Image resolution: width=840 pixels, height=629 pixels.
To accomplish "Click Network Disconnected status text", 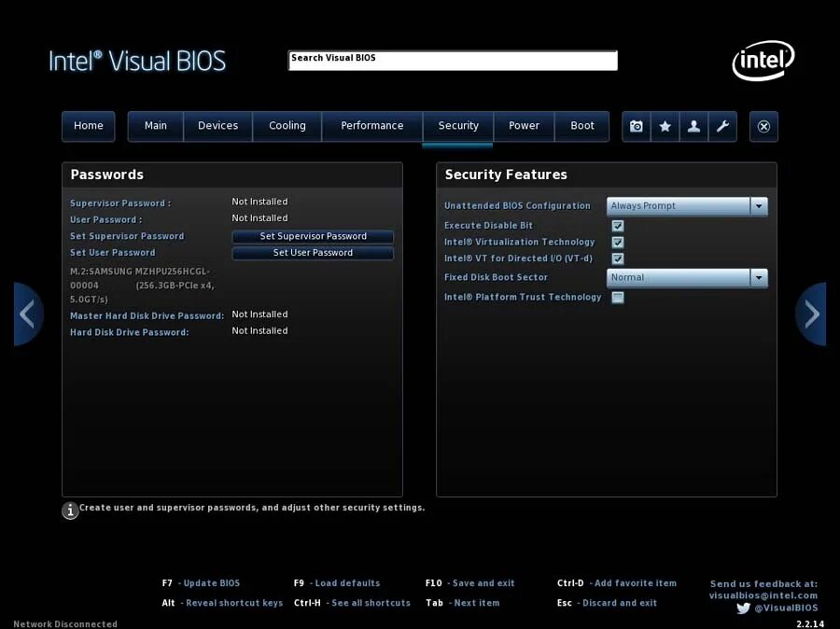I will point(65,623).
